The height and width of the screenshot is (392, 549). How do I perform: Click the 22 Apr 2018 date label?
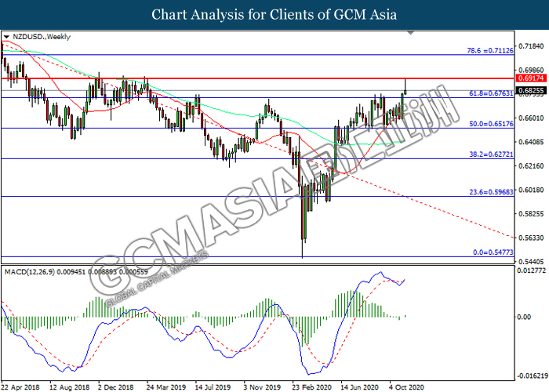coord(20,387)
